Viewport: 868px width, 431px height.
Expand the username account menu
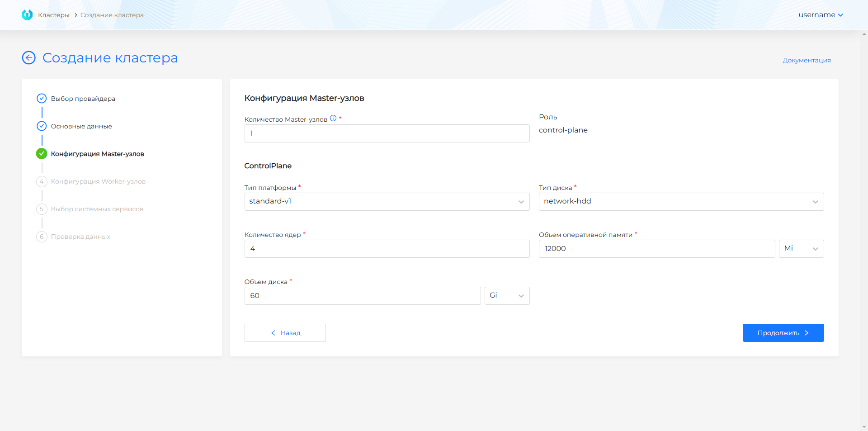click(x=821, y=15)
